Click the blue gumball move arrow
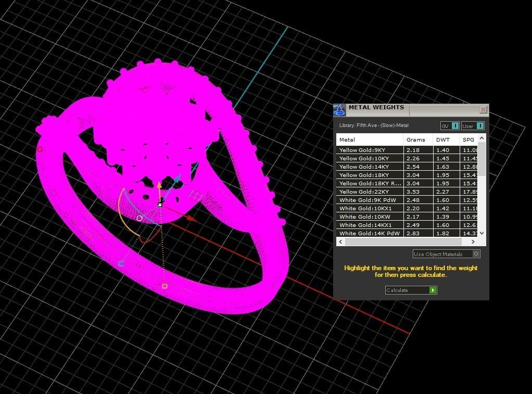 coord(177,179)
